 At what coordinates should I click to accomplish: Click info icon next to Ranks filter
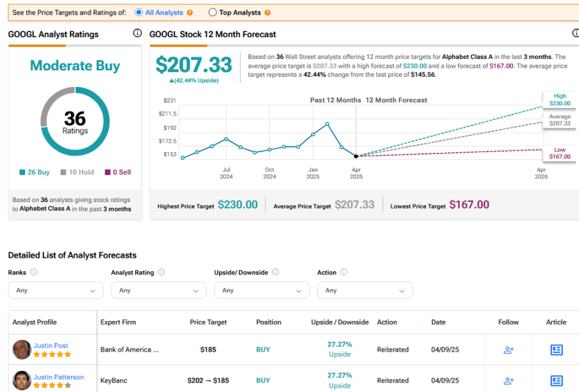click(x=34, y=272)
